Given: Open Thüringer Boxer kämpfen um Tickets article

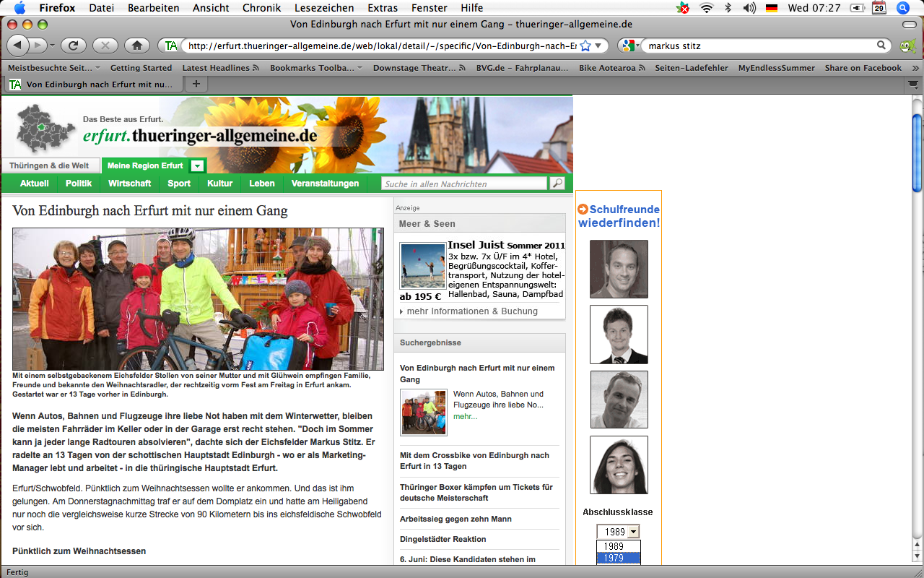Looking at the screenshot, I should point(476,493).
